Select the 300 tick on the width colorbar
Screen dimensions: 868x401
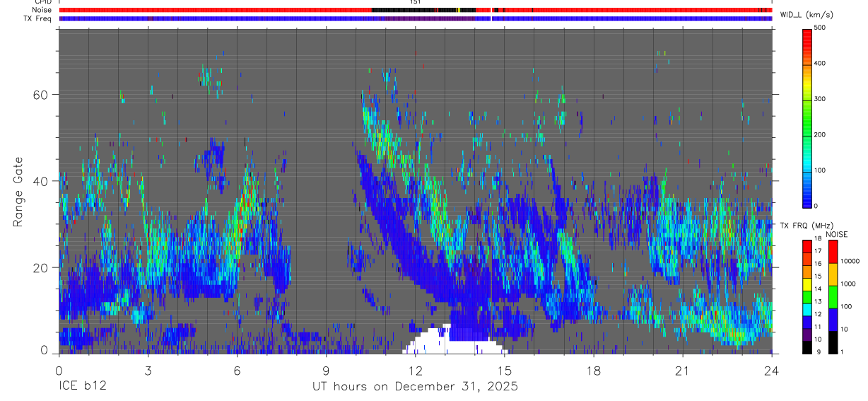click(820, 99)
